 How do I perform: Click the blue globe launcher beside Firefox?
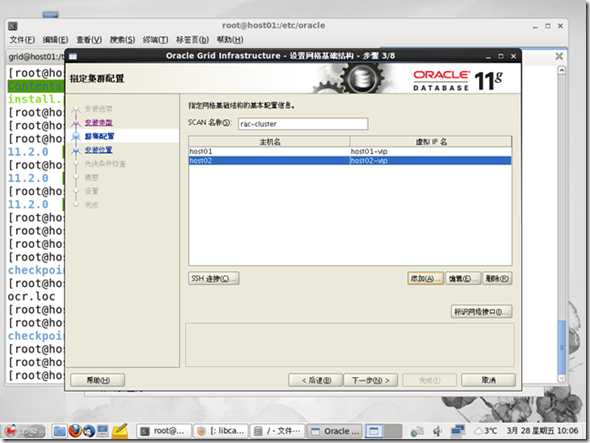click(x=89, y=431)
